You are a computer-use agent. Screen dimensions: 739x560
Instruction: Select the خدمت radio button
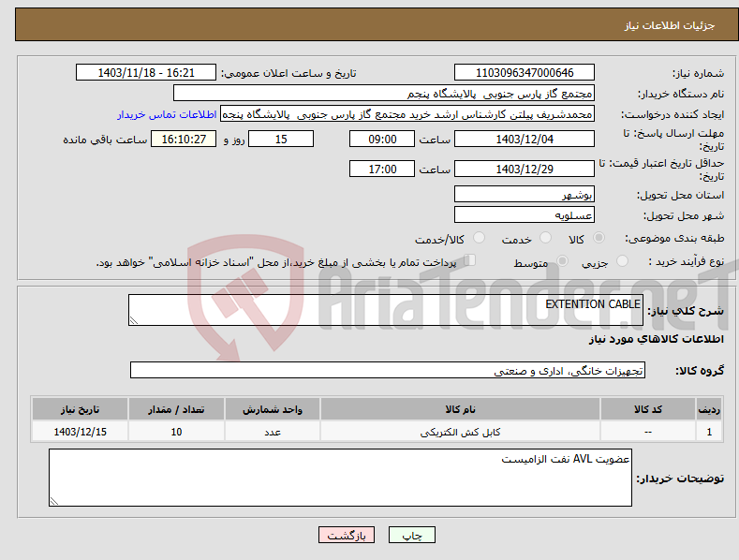(545, 238)
